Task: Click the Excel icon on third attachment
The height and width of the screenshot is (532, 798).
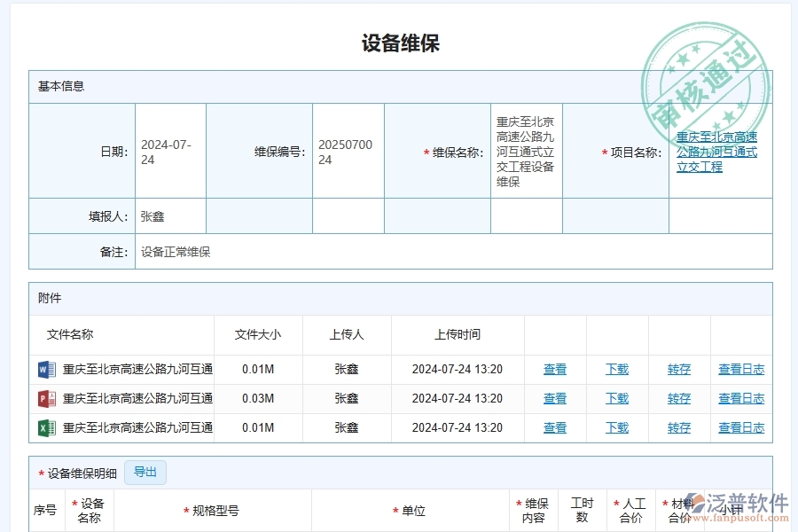Action: [45, 427]
